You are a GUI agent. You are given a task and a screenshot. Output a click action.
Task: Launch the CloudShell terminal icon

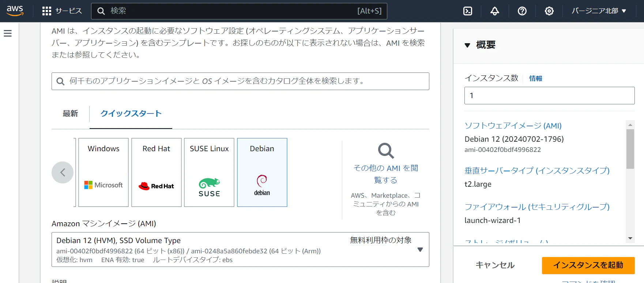coord(468,11)
